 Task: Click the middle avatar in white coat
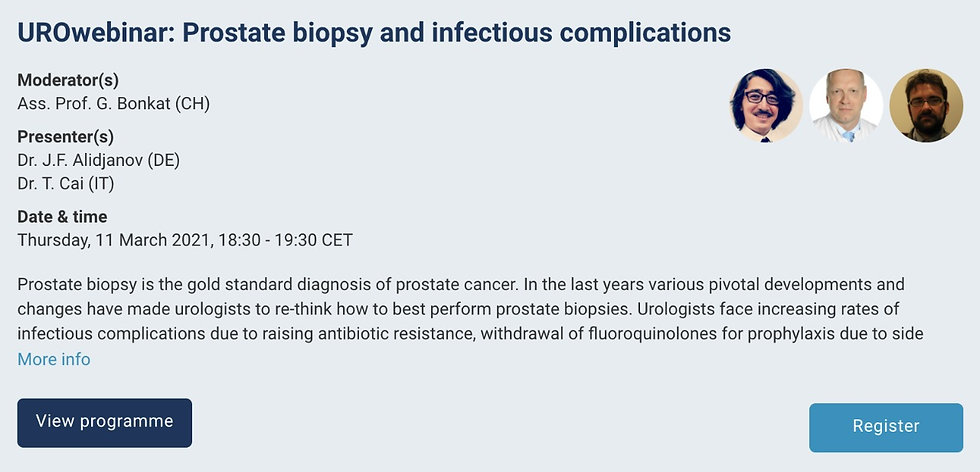(x=846, y=106)
